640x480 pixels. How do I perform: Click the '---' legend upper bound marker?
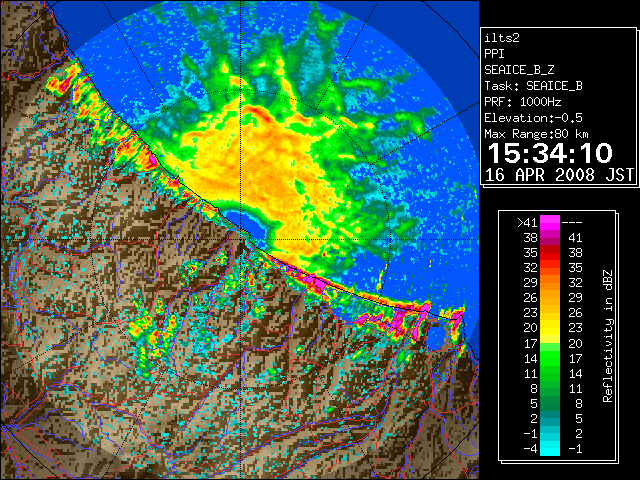572,223
